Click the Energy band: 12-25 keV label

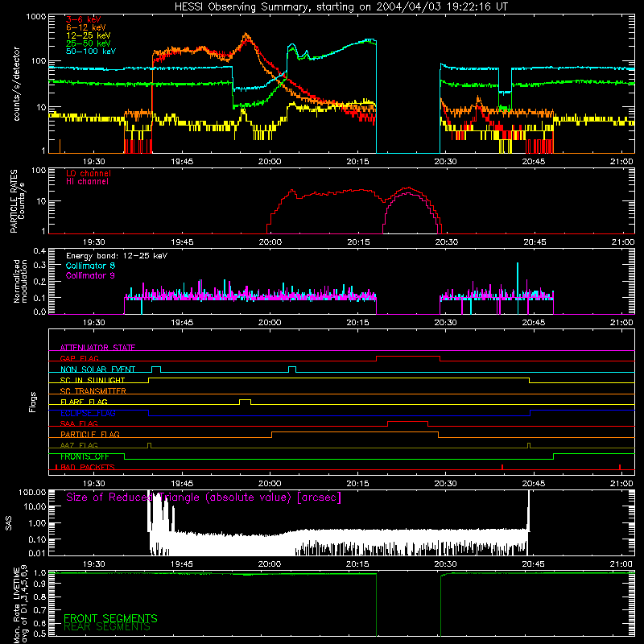click(x=117, y=256)
